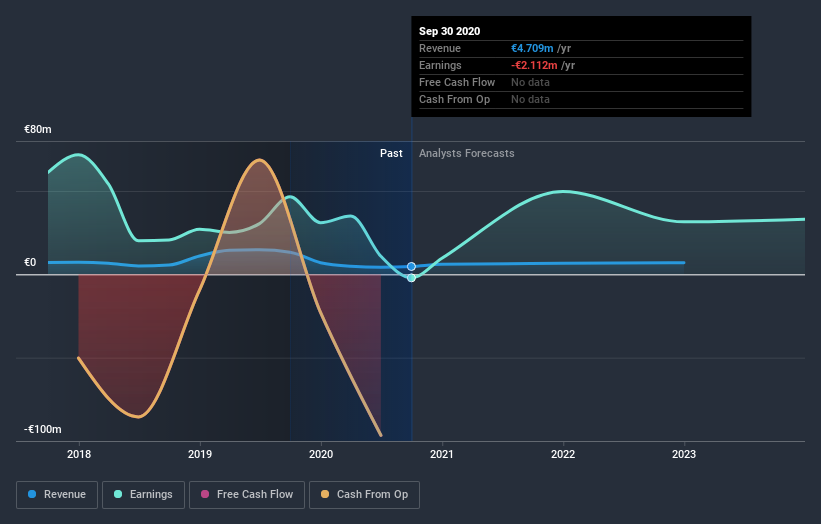The height and width of the screenshot is (524, 821).
Task: Click the €4.709m revenue value in tooltip
Action: coord(532,48)
